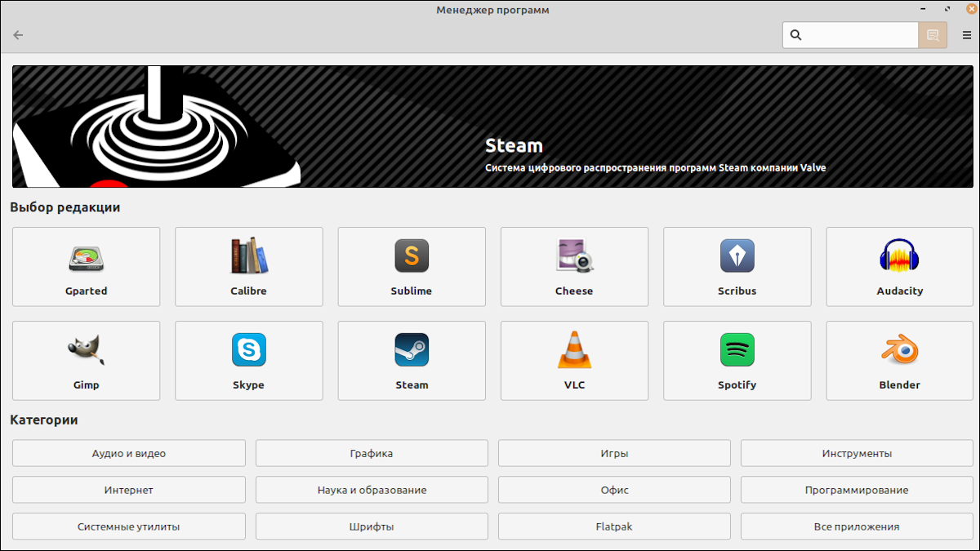Viewport: 980px width, 551px height.
Task: Select the Calibre e-book manager
Action: coord(248,267)
